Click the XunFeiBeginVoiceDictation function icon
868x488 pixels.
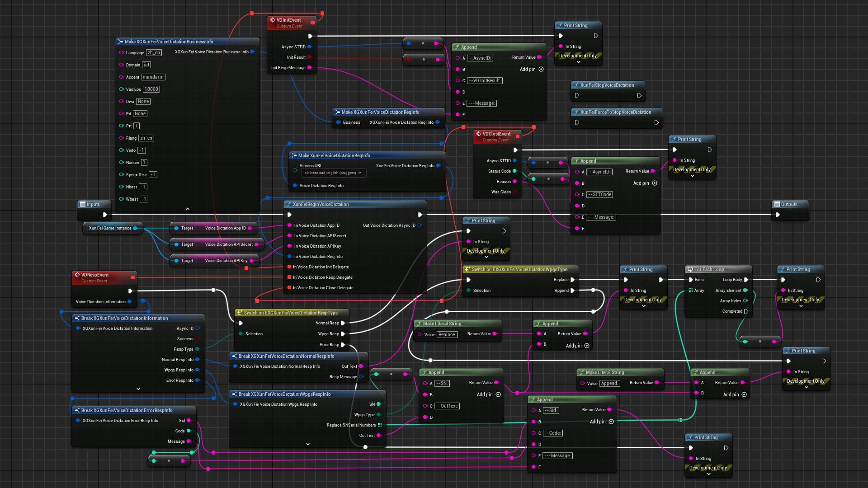(x=289, y=204)
